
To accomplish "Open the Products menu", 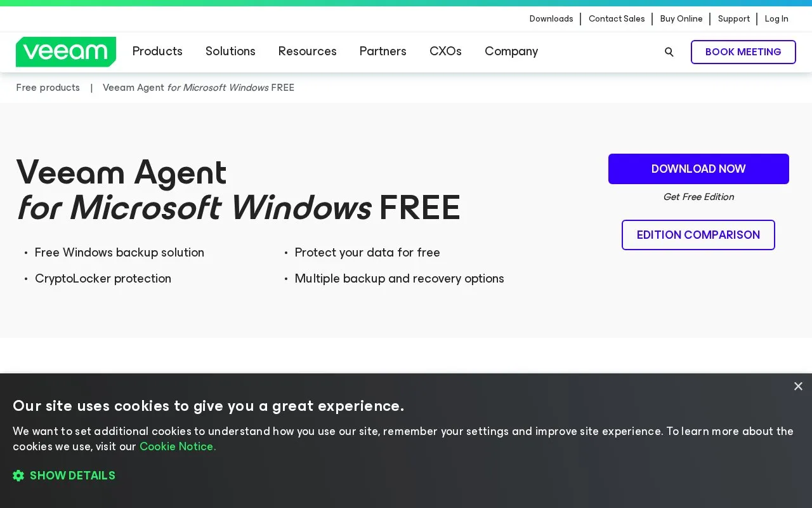I will point(157,51).
